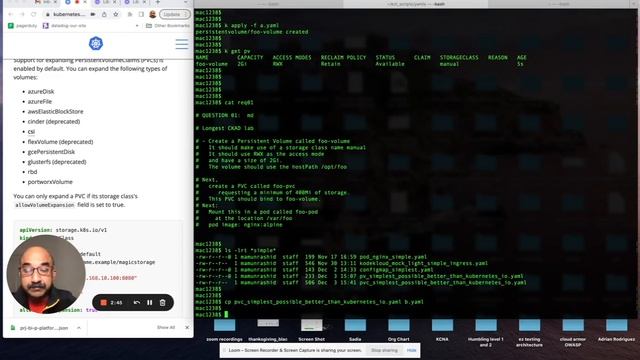Open the pagerduty bookmark

[x=23, y=26]
